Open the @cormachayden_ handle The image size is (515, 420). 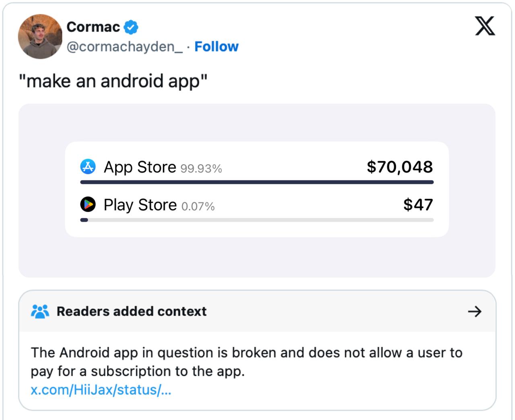[124, 47]
